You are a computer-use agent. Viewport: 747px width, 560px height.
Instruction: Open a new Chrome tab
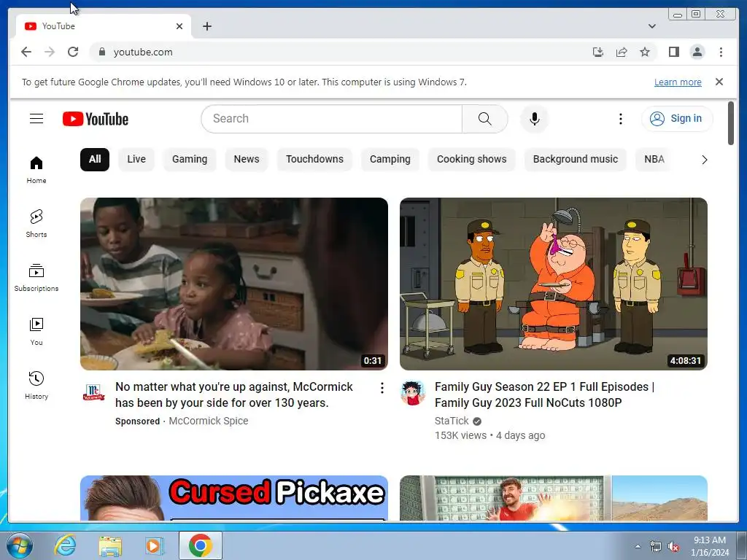(206, 26)
